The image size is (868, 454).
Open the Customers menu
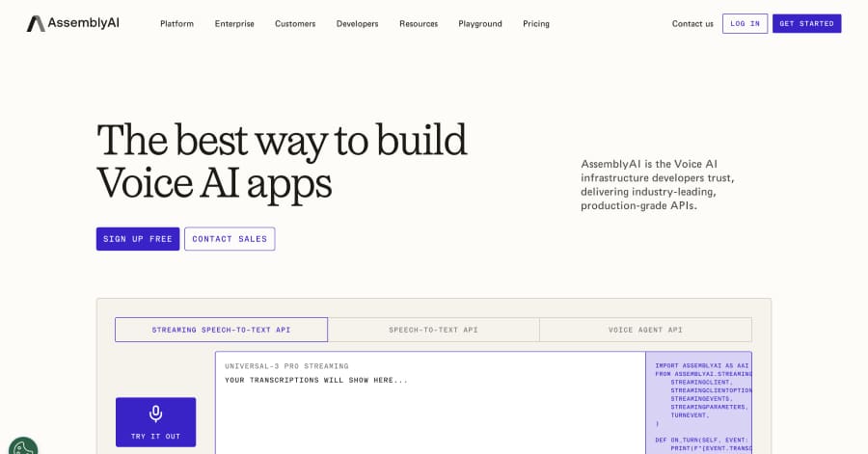pos(295,24)
